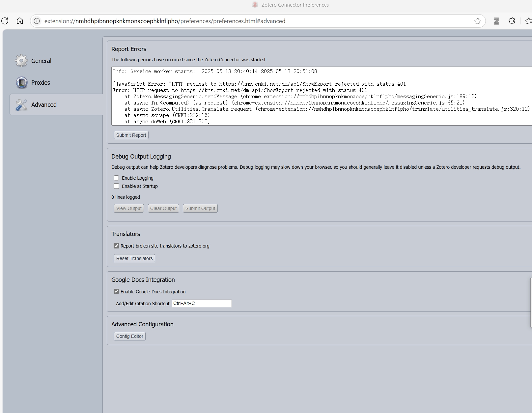The image size is (532, 413).
Task: Click the 'Enable Logging' label text
Action: coord(138,178)
